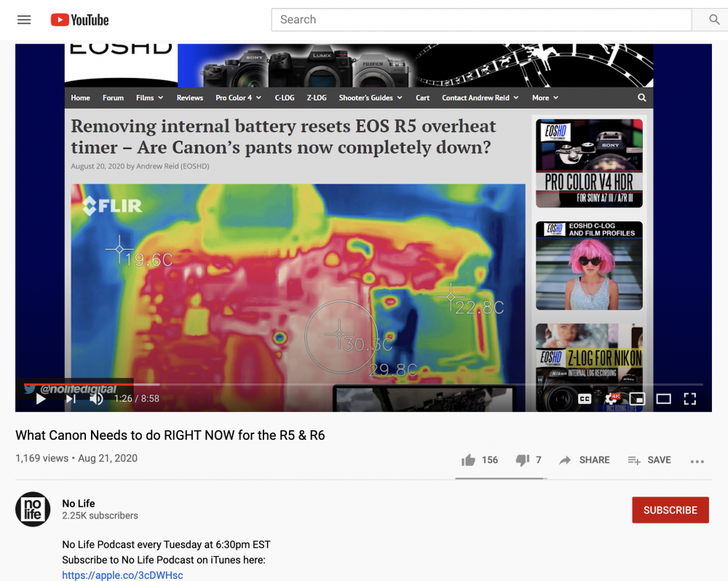Subscribe to the No Life channel
Viewport: 728px width, 581px height.
[x=670, y=510]
